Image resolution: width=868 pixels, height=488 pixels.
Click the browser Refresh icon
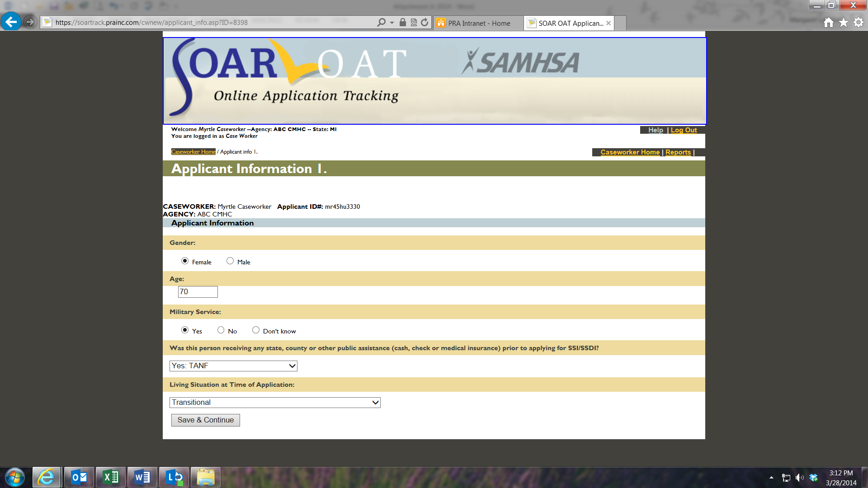coord(425,23)
